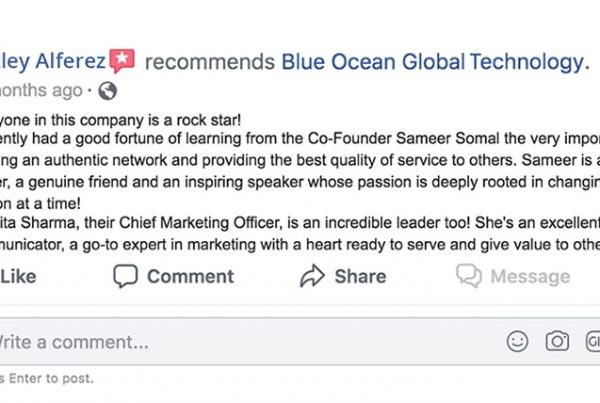
Task: Click the 'Enter to post' hint text
Action: click(x=50, y=378)
